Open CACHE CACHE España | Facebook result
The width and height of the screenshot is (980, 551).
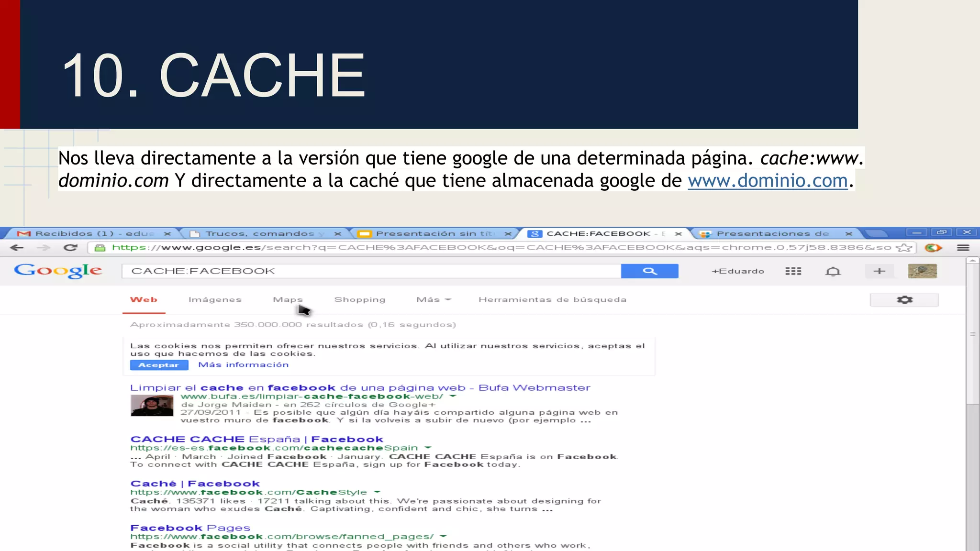point(256,439)
